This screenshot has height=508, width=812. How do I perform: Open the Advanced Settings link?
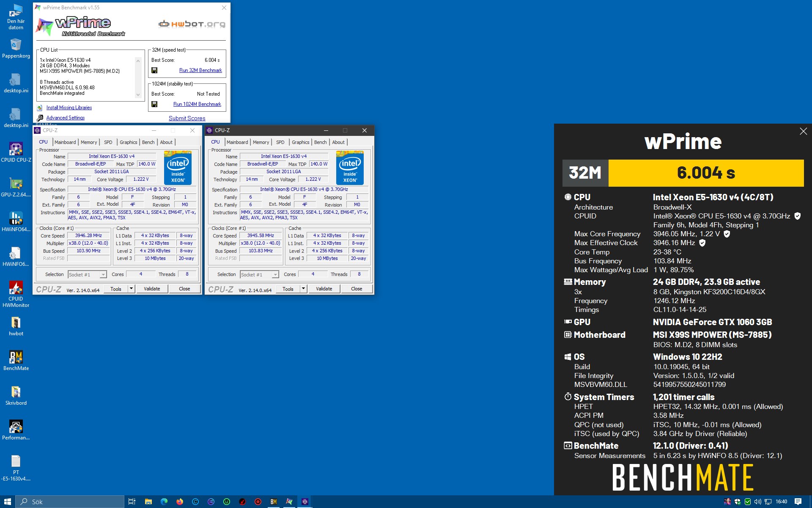66,118
